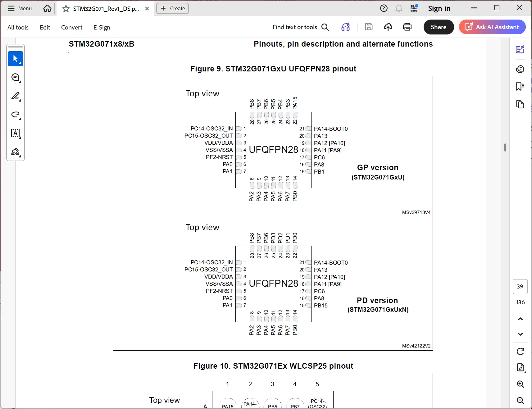Image resolution: width=532 pixels, height=409 pixels.
Task: Open the Menu hamburger button
Action: click(20, 8)
